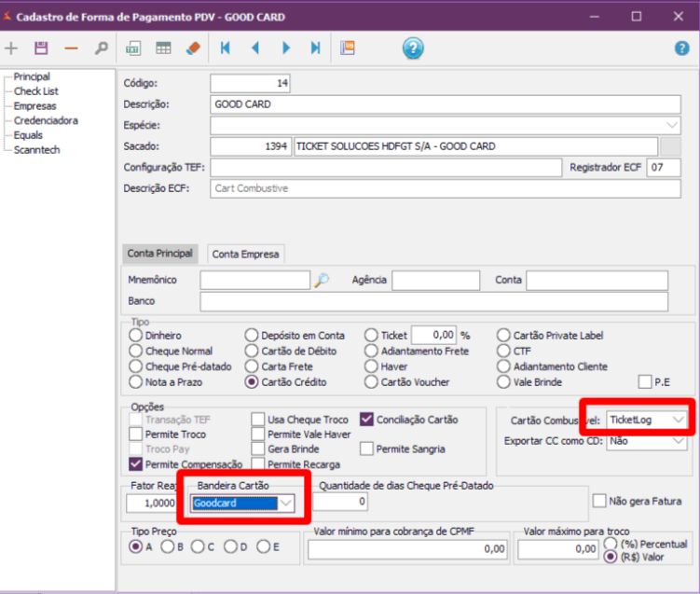Viewport: 700px width, 594px height.
Task: Switch to Conta Empresa tab
Action: (x=245, y=255)
